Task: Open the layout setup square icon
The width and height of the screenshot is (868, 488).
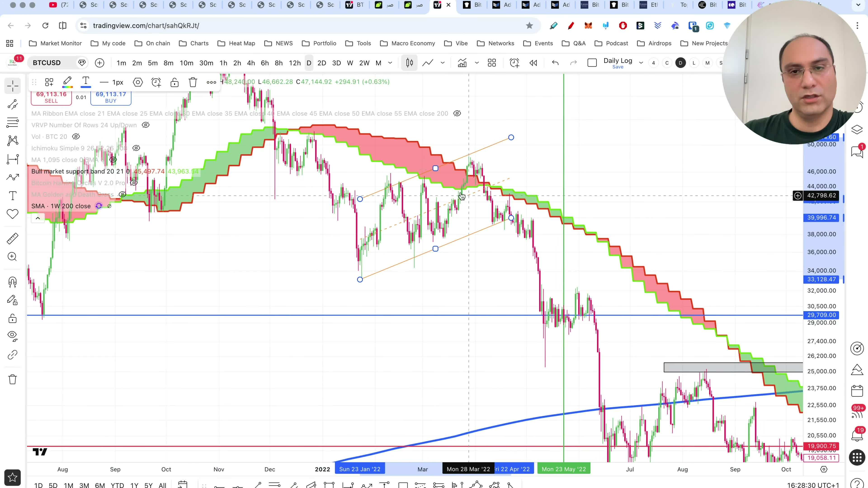Action: [592, 63]
